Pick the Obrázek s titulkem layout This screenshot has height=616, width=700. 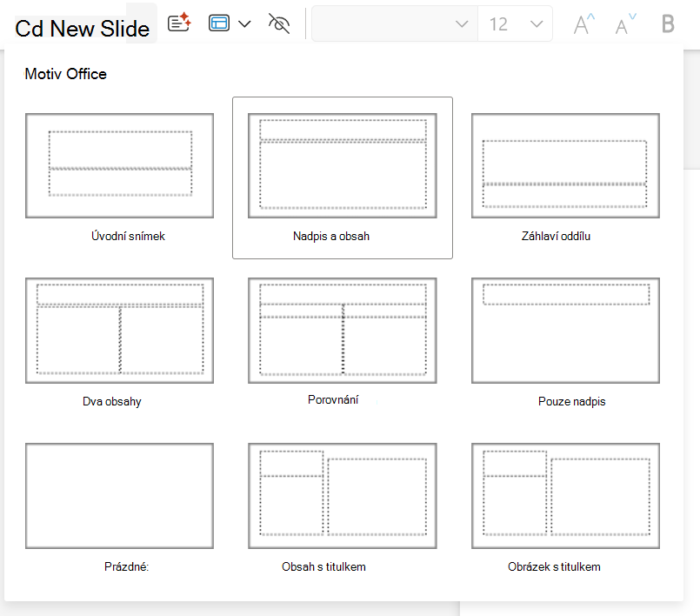click(x=565, y=496)
